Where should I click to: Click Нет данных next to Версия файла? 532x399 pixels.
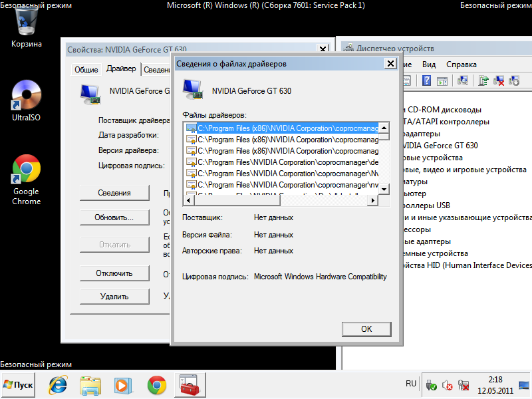[273, 235]
